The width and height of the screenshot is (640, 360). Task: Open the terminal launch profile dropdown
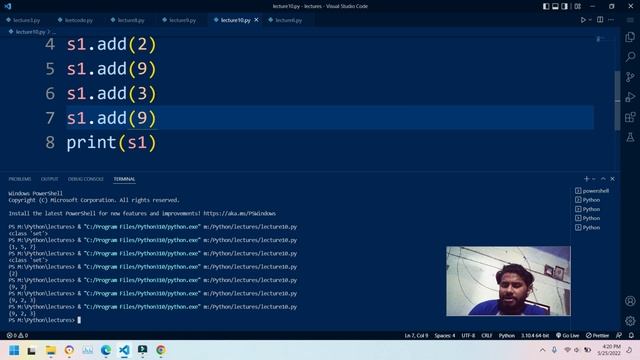[593, 179]
